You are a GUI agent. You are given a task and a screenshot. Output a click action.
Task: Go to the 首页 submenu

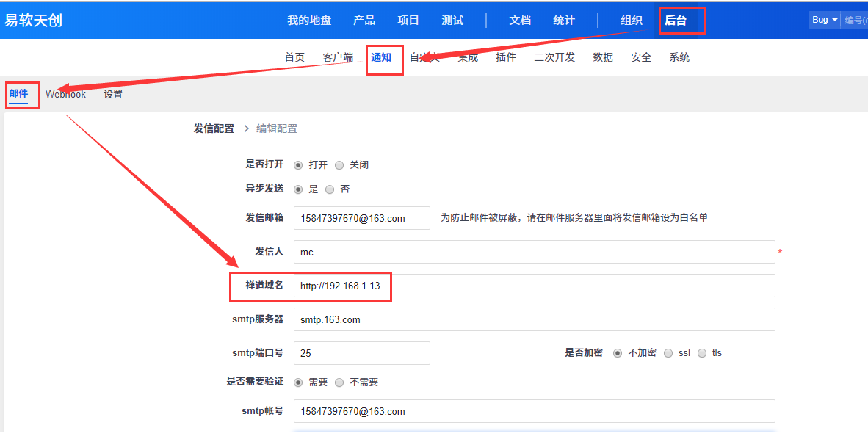point(294,57)
